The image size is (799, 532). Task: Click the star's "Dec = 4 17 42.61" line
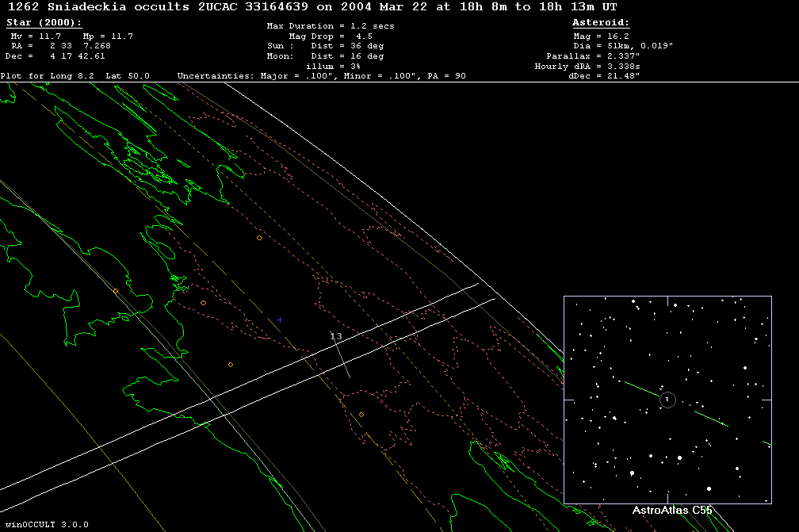[x=55, y=56]
